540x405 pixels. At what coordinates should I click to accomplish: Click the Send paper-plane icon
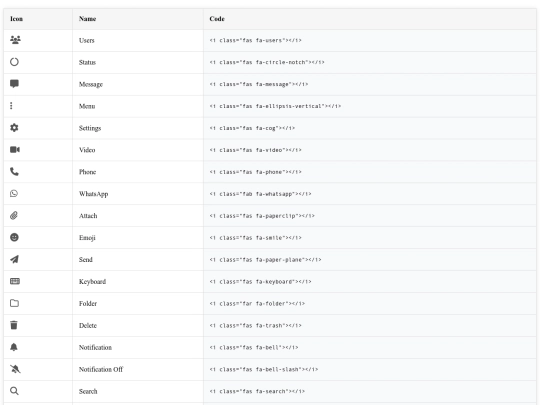pyautogui.click(x=14, y=259)
